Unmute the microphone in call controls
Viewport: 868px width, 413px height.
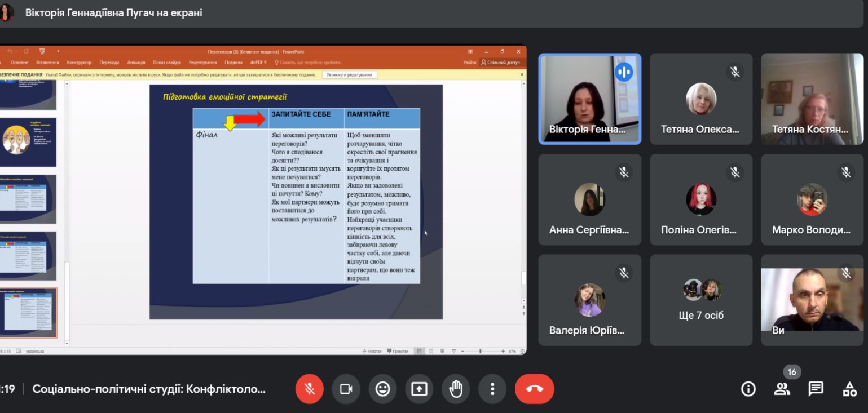coord(309,389)
